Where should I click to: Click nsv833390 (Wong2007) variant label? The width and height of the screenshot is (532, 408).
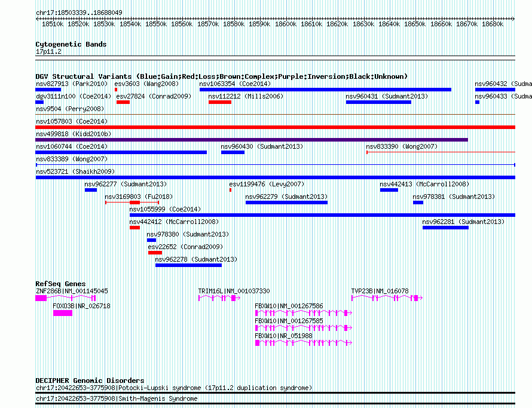click(x=402, y=146)
